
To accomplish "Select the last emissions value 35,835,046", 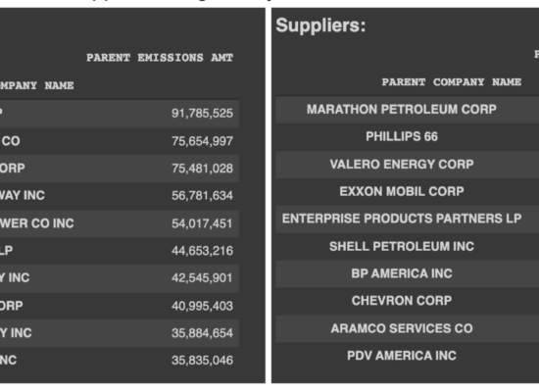I will click(202, 361).
